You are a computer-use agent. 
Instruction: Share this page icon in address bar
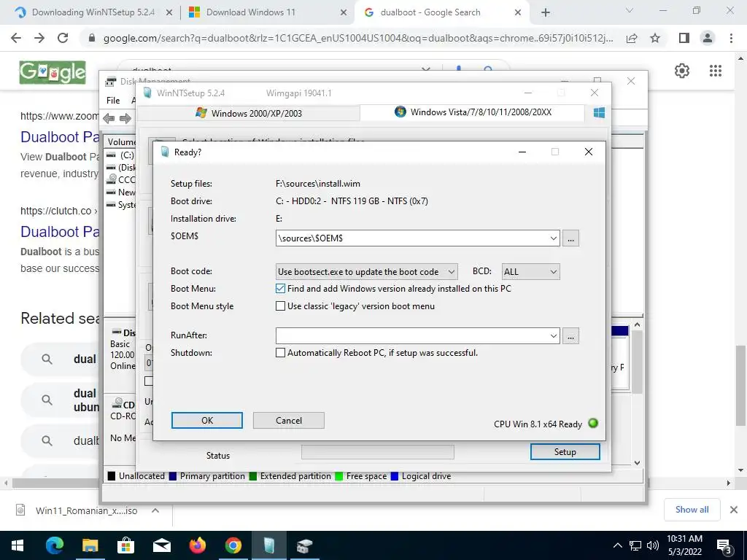point(632,38)
